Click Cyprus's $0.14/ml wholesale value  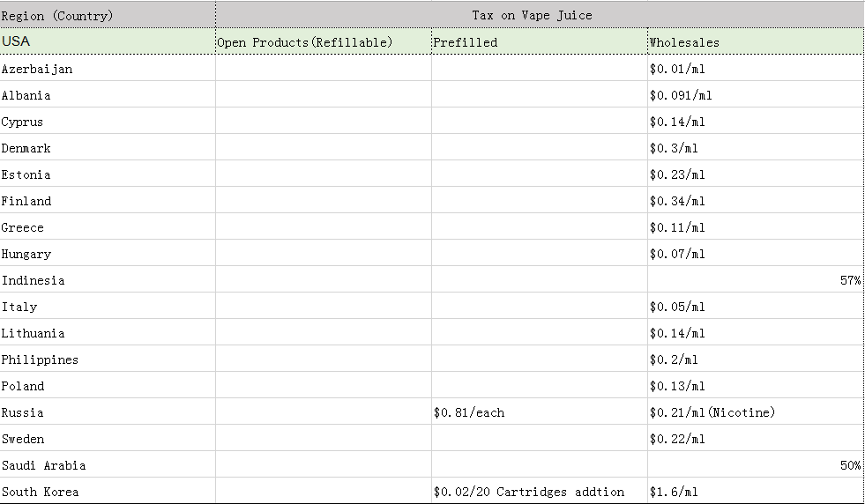coord(677,122)
